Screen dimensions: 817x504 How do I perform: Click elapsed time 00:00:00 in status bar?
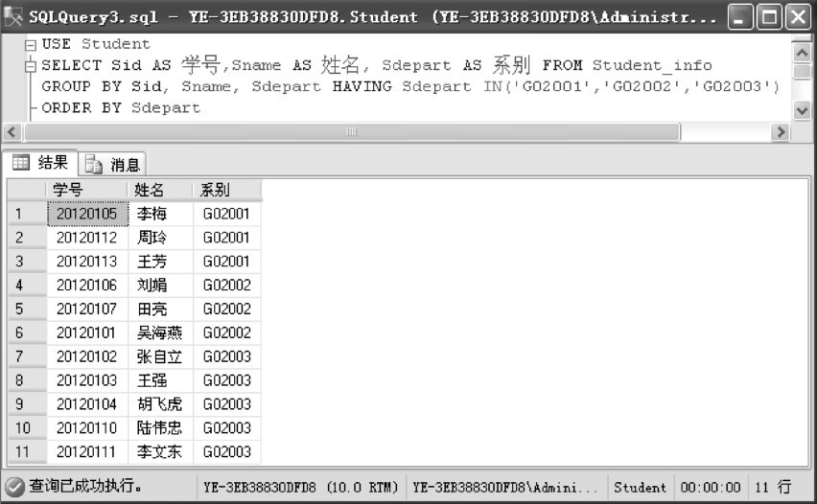click(x=711, y=488)
